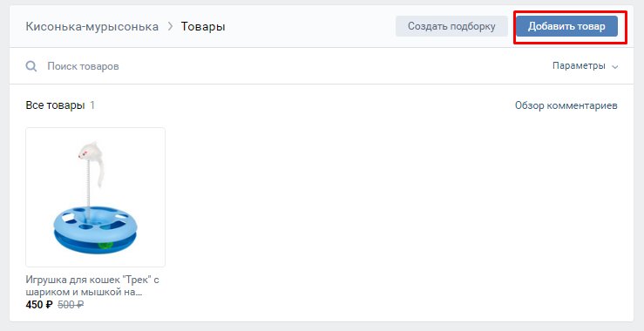Screen dimensions: 644x331
Task: Open the Кисонька-мурысонька breadcrumb link
Action: click(92, 27)
